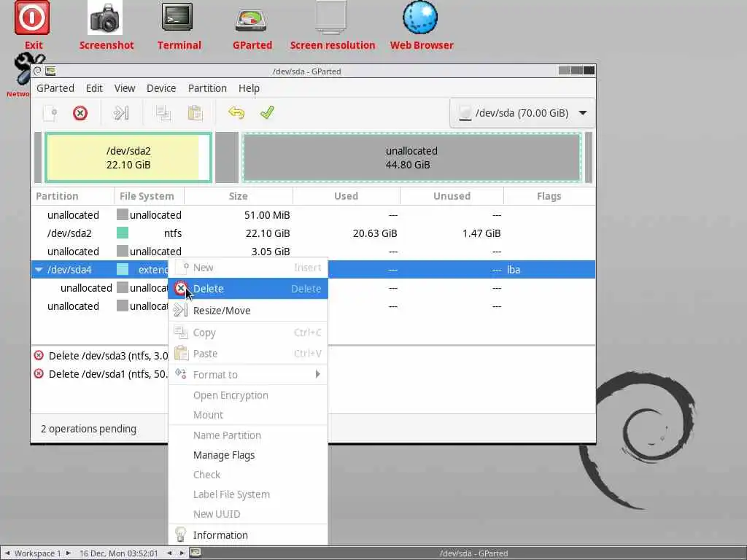Click the small gray unallocated block before sda2

[x=38, y=157]
